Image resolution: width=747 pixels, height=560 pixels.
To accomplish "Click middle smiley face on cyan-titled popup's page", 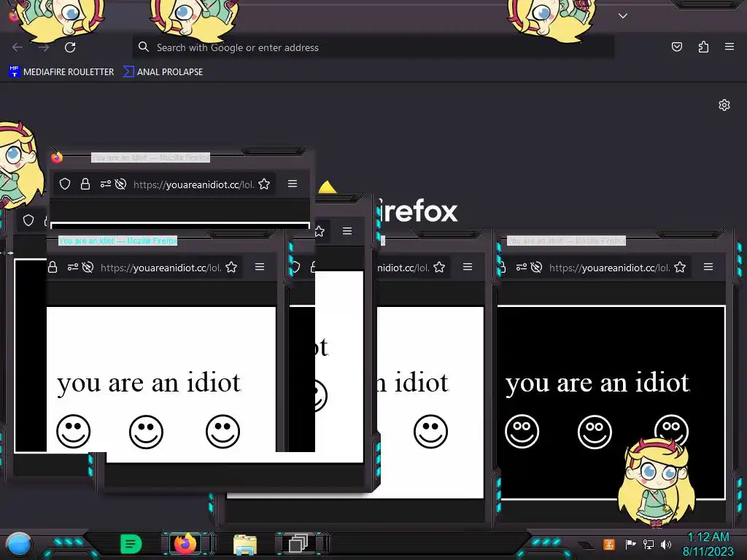I will [x=146, y=432].
